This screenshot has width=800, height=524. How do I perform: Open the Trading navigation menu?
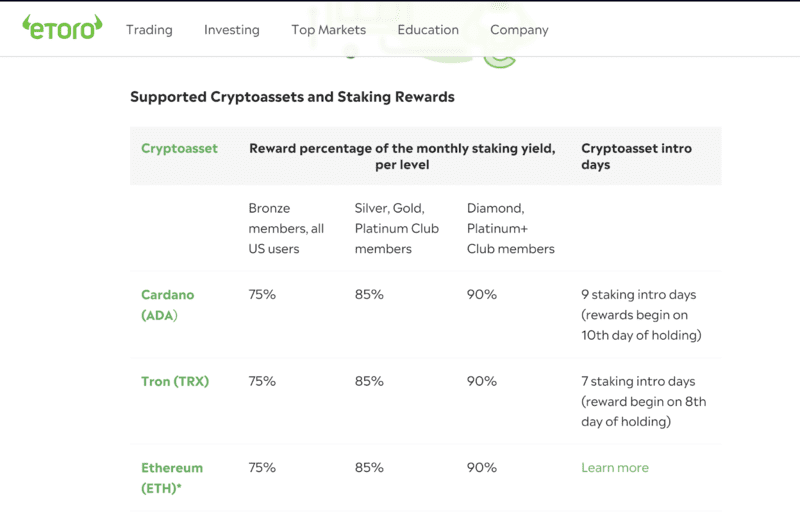coord(149,30)
